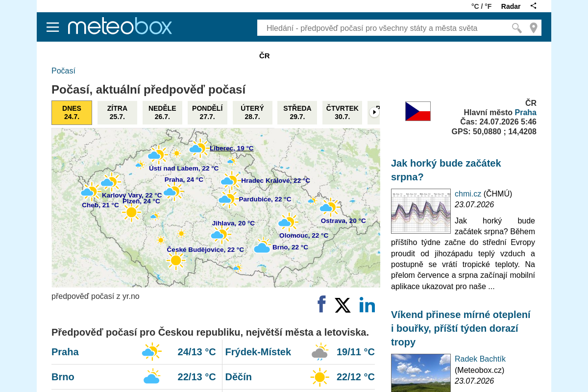Select the ÚTERÝ 28.7. tab
The width and height of the screenshot is (588, 392).
[x=252, y=113]
